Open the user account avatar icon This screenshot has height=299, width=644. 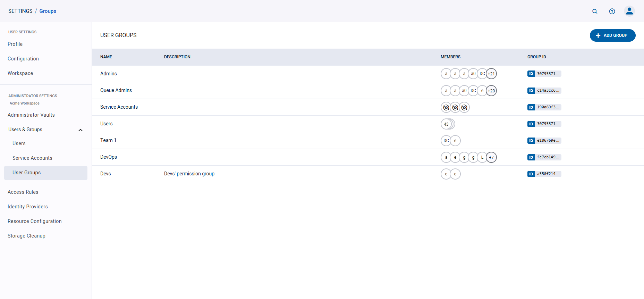[629, 11]
